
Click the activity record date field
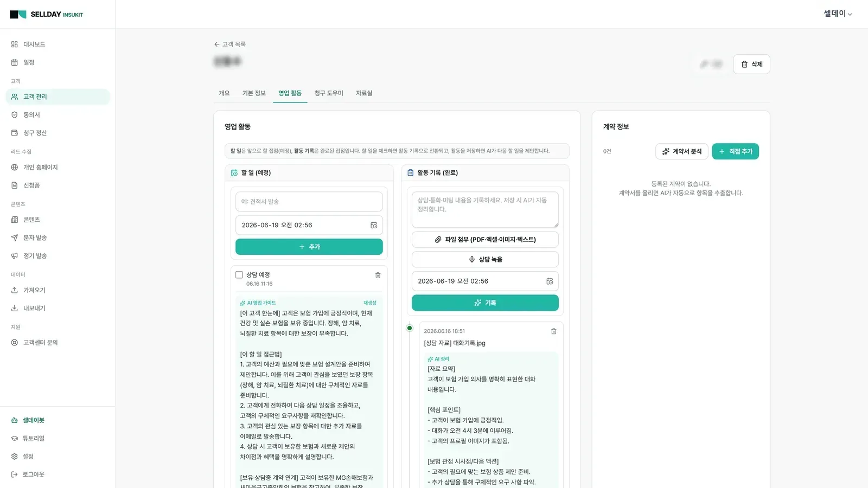(485, 281)
